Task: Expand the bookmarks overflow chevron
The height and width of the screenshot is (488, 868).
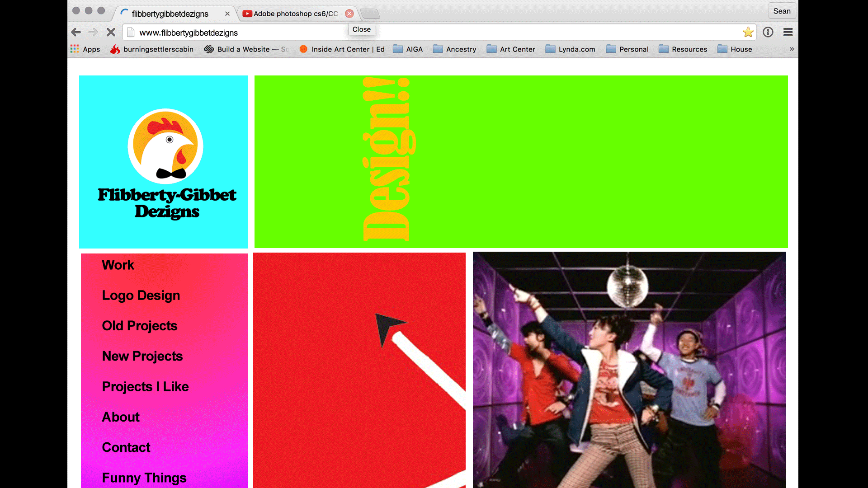Action: (x=792, y=49)
